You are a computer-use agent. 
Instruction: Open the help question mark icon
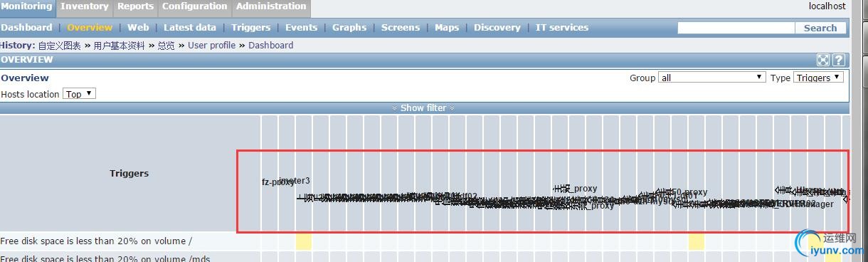click(839, 61)
